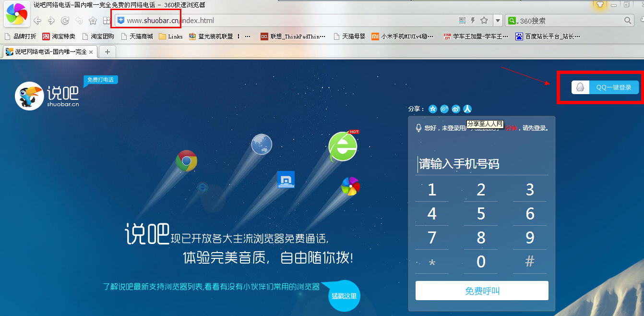Open the 百度站长平台 bookmark
The width and height of the screenshot is (644, 316).
548,36
